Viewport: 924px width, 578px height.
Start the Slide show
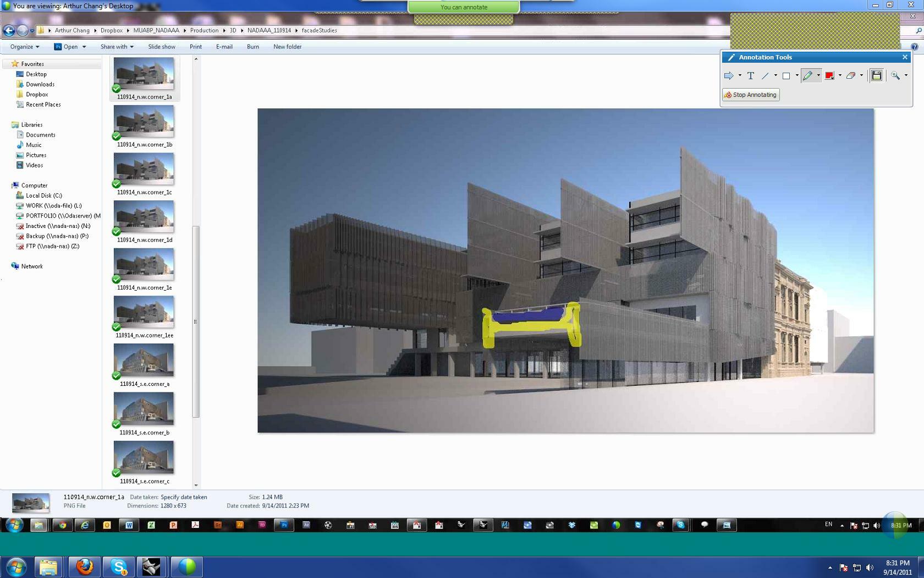(x=162, y=47)
